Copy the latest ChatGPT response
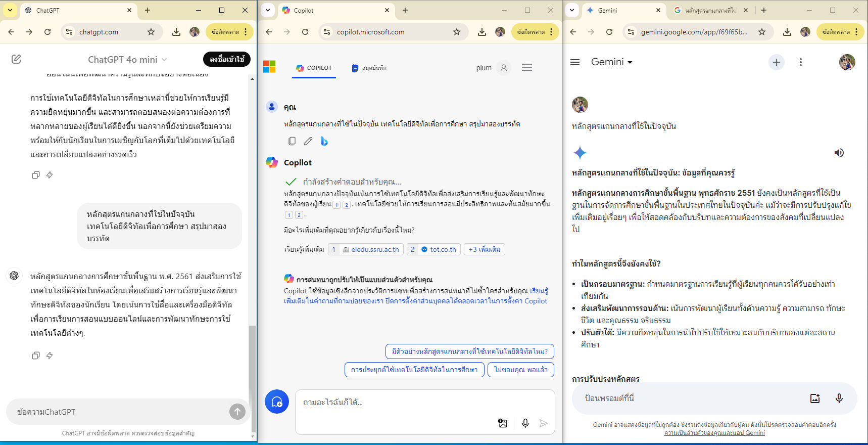The width and height of the screenshot is (868, 445). click(35, 355)
